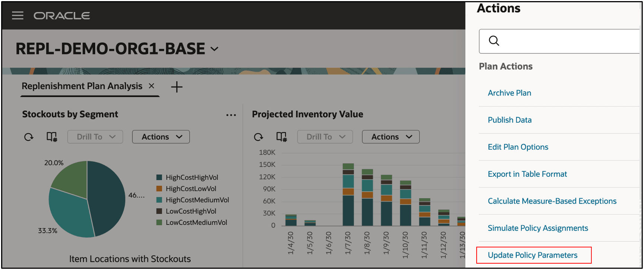Open table view icon for Stockouts by Segment
Viewport: 644px width, 270px height.
click(x=52, y=137)
